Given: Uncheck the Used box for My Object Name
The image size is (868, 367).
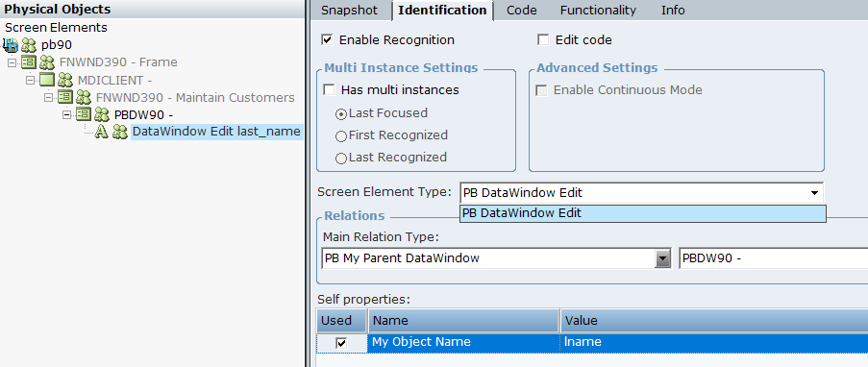Looking at the screenshot, I should coord(341,343).
